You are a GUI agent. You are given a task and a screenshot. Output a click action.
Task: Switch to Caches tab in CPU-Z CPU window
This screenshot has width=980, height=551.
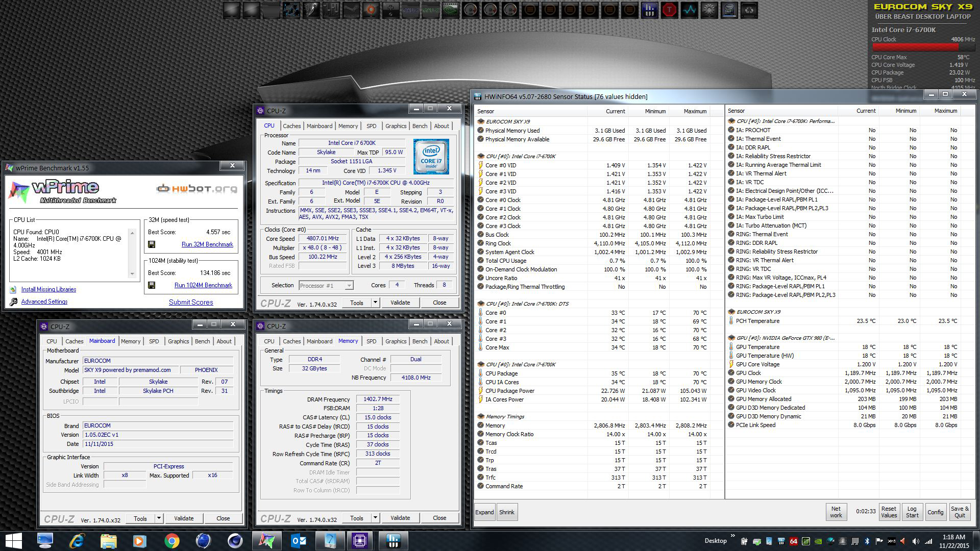click(x=292, y=126)
